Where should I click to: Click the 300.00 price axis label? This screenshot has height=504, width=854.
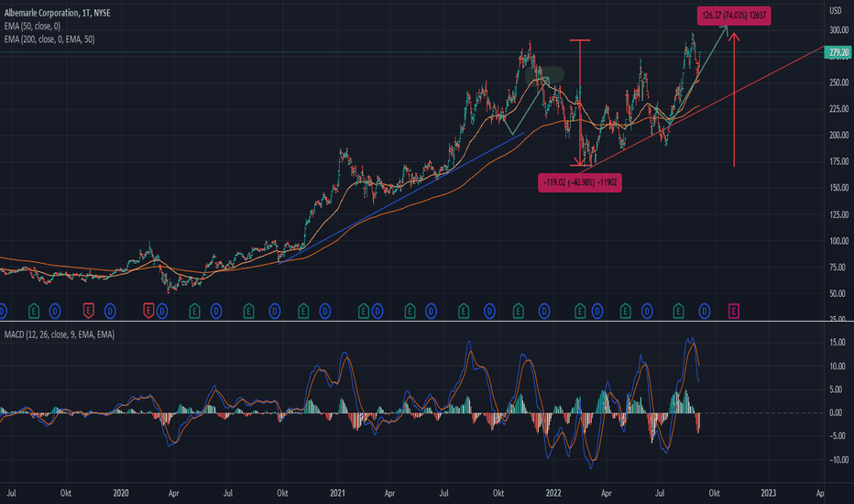[x=838, y=30]
